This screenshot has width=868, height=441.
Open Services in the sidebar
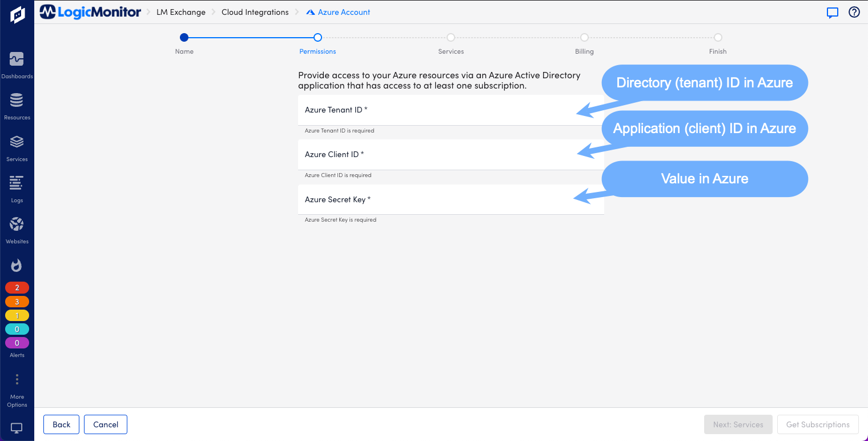[x=17, y=149]
